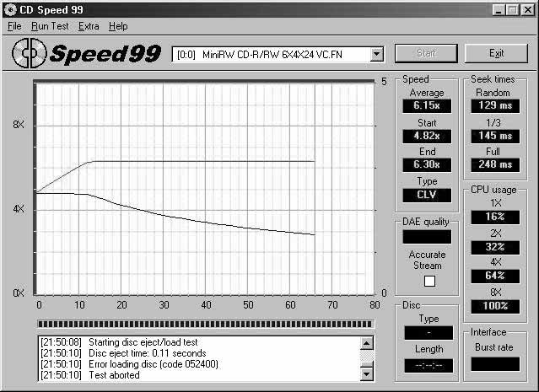This screenshot has height=392, width=539.
Task: Open the File menu
Action: pyautogui.click(x=14, y=26)
